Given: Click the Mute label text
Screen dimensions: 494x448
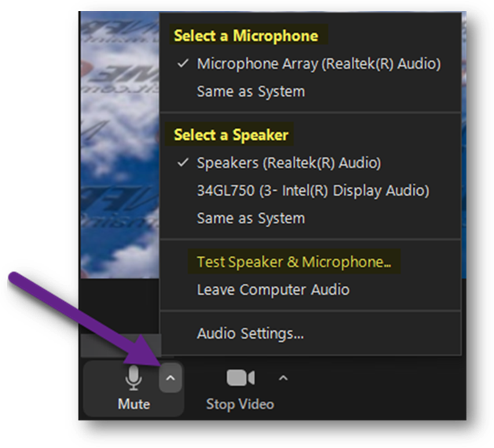Looking at the screenshot, I should tap(134, 404).
